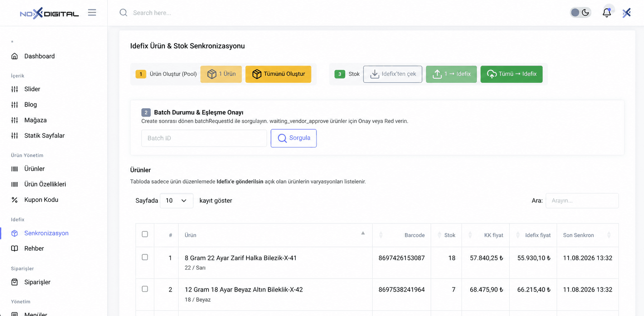Click the Ürün Özellikleri barcode icon

click(14, 184)
